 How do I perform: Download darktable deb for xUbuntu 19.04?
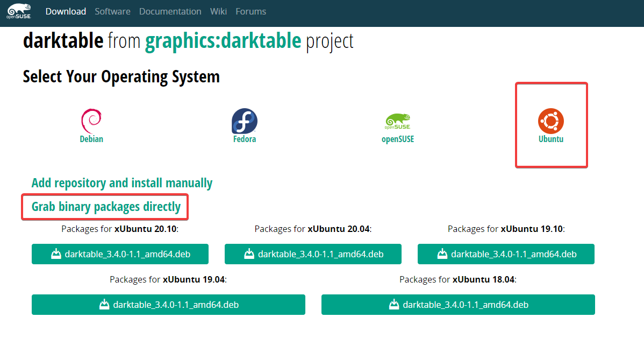(168, 305)
